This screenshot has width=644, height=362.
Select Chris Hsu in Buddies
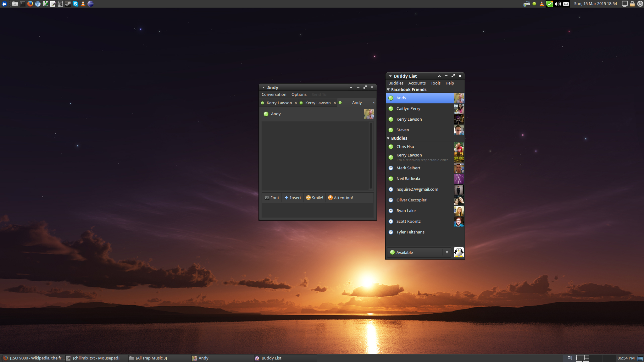pyautogui.click(x=425, y=147)
